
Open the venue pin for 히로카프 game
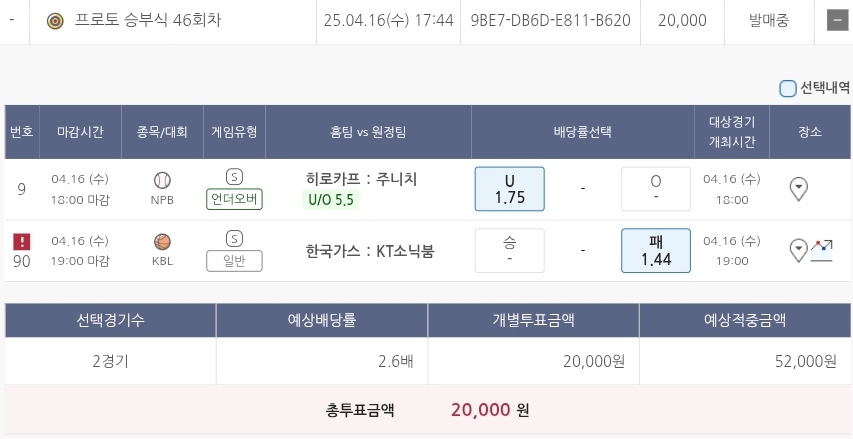click(x=798, y=188)
